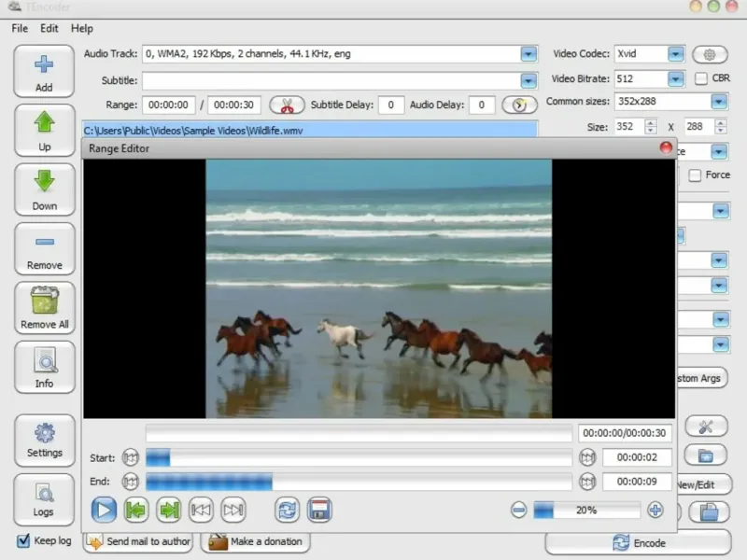The width and height of the screenshot is (747, 560).
Task: Click the New/Edit button
Action: [704, 484]
